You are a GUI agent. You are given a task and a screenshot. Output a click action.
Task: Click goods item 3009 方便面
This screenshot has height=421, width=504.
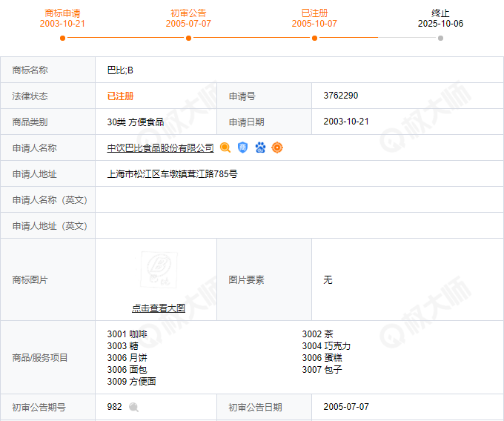point(131,382)
